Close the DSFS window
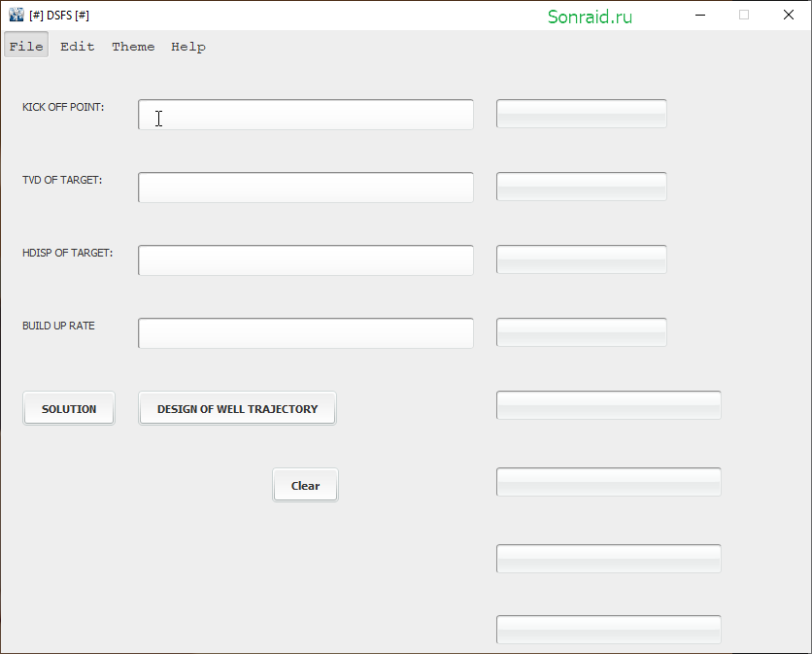This screenshot has height=654, width=812. [x=788, y=15]
